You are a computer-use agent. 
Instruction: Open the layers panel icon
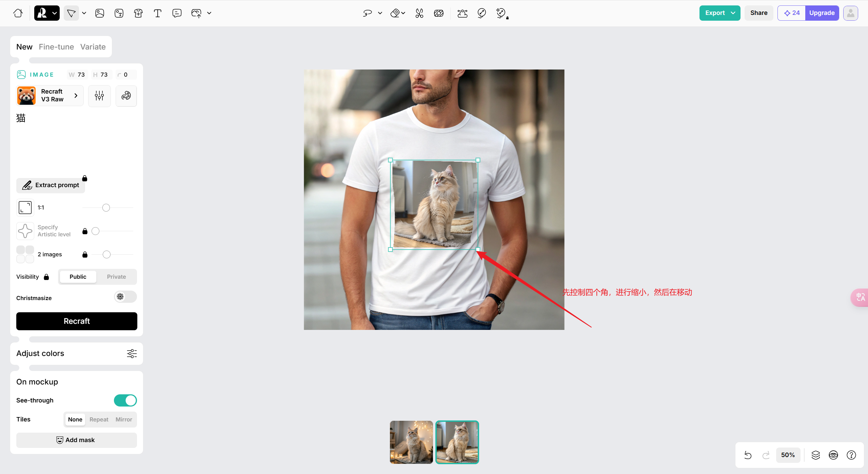pyautogui.click(x=816, y=455)
